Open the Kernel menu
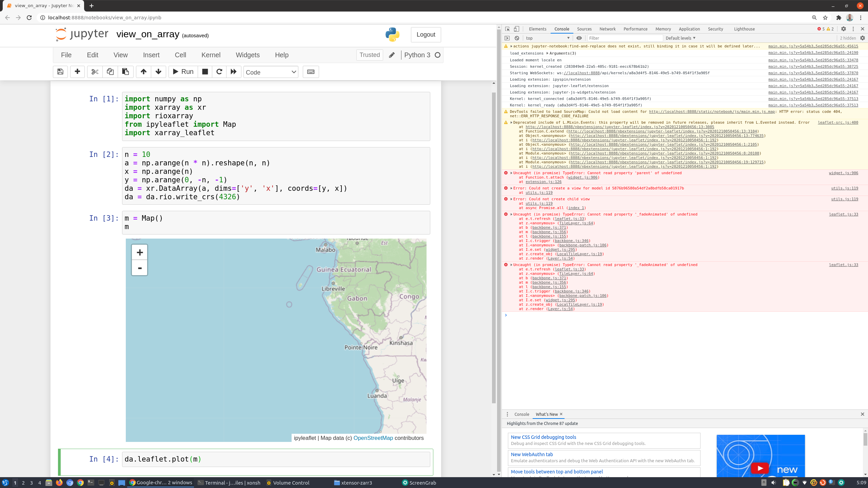The width and height of the screenshot is (868, 488). [211, 55]
